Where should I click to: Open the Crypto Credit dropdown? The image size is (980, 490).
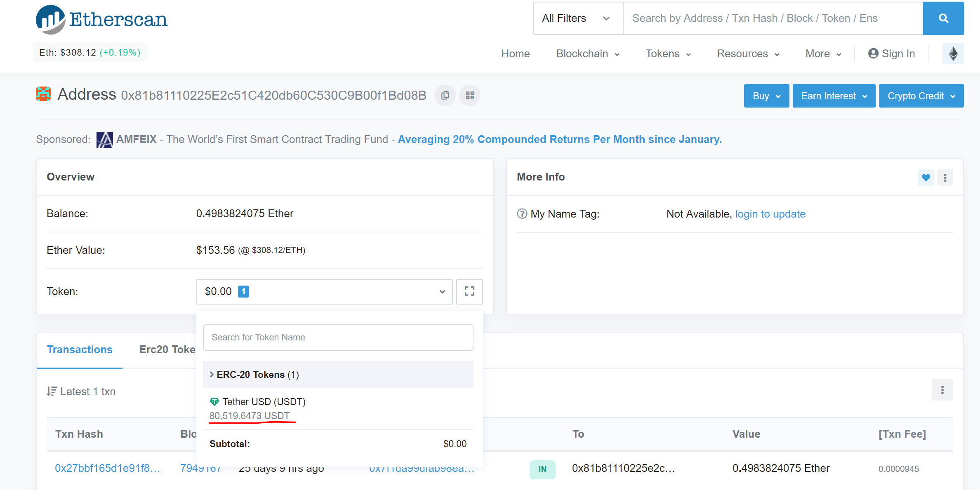[x=921, y=96]
